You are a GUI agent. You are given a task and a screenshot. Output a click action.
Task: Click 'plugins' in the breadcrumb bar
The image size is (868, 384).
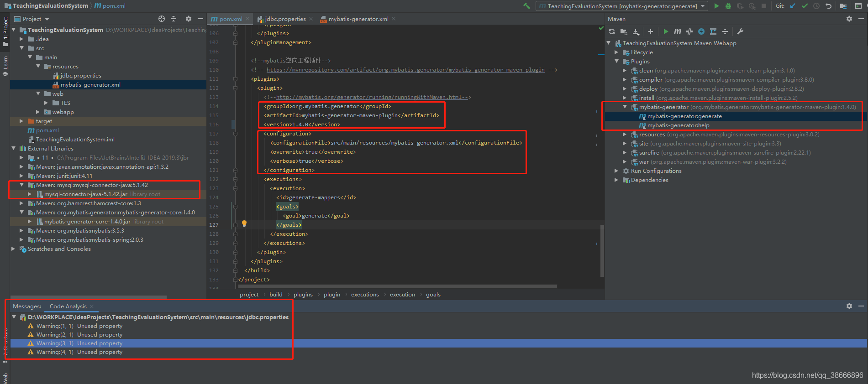[303, 294]
